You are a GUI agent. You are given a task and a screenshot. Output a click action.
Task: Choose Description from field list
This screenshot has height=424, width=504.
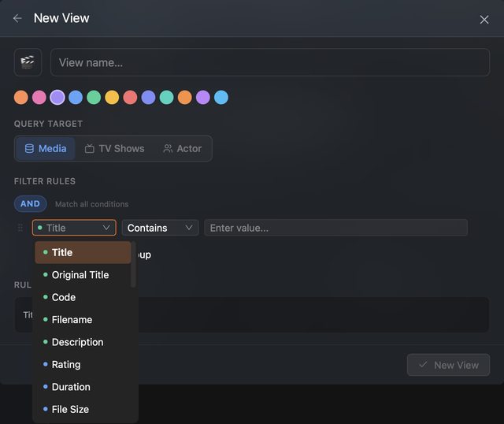pyautogui.click(x=83, y=342)
